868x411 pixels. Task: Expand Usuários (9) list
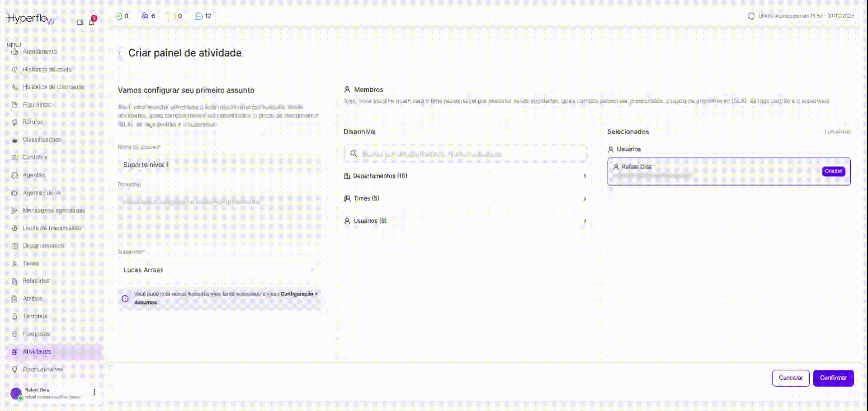585,221
